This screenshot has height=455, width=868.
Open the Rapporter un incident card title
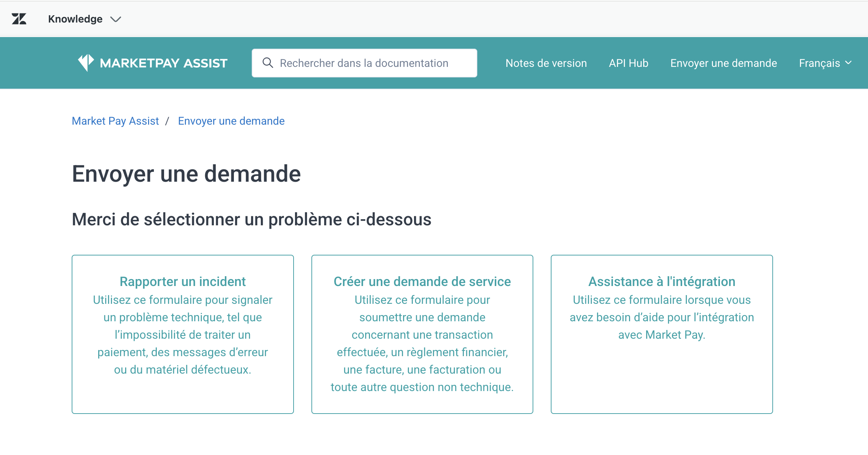tap(183, 282)
